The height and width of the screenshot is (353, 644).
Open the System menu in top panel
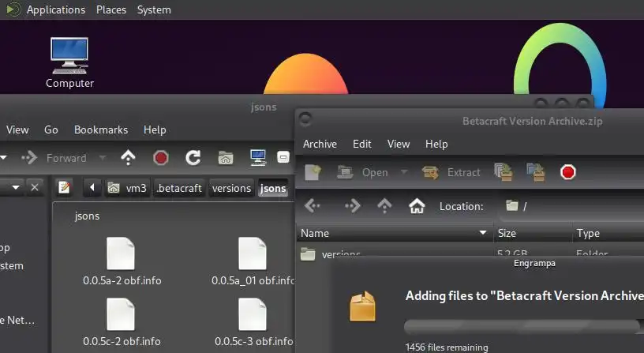[154, 9]
